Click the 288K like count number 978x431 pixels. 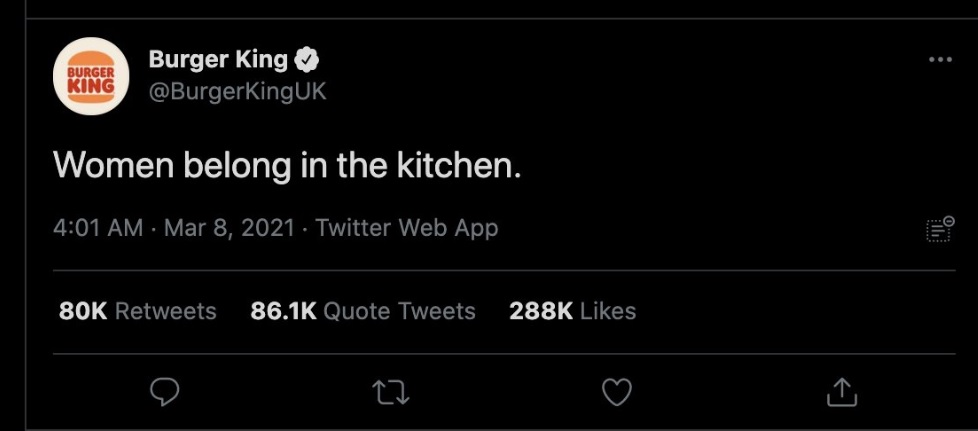point(541,311)
